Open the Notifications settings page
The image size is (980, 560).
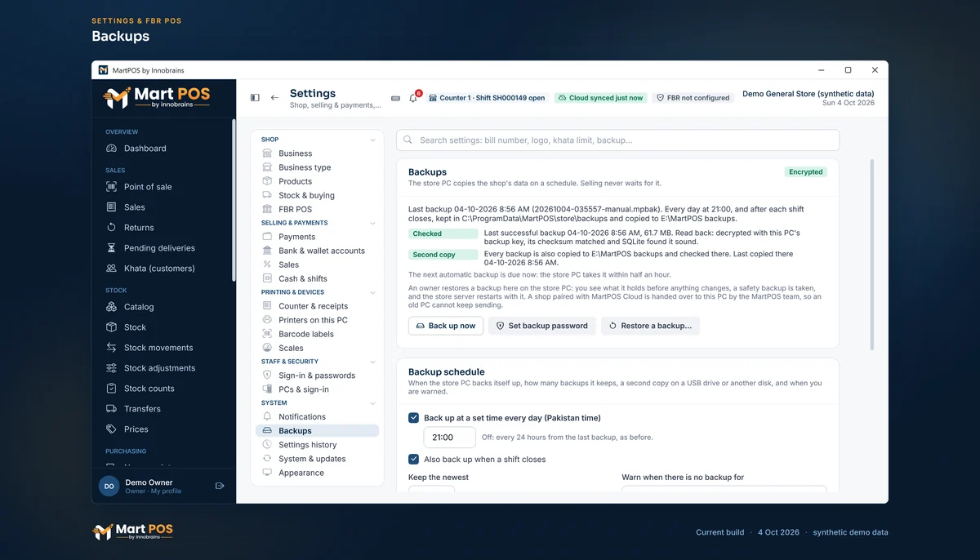pos(317,417)
